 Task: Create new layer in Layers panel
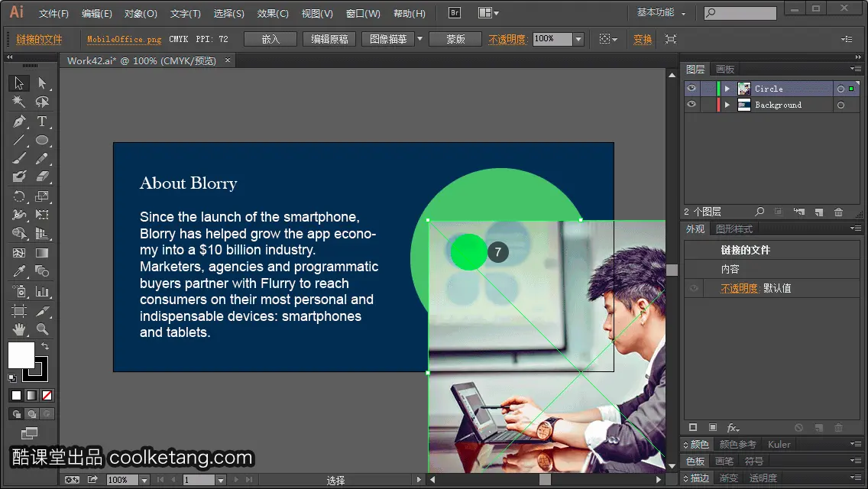[x=819, y=212]
